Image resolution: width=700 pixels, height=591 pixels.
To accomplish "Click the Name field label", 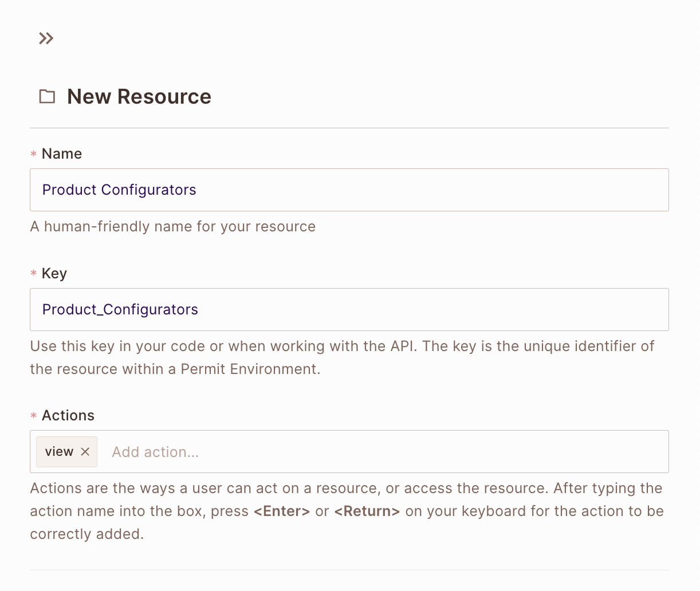I will (62, 153).
